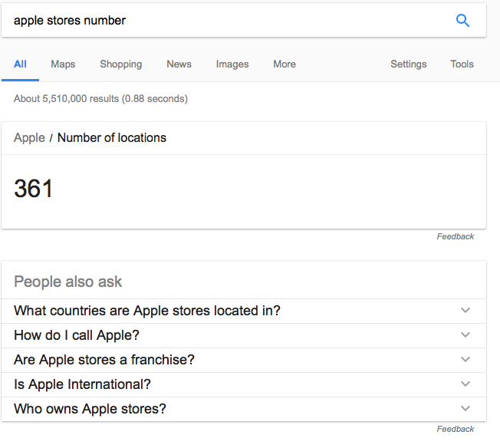The image size is (500, 448).
Task: Open the Shopping results tab
Action: click(x=121, y=64)
